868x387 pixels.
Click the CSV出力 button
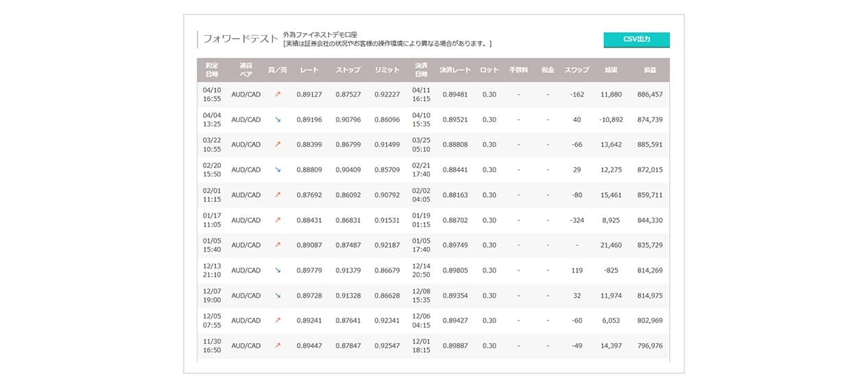tap(636, 40)
